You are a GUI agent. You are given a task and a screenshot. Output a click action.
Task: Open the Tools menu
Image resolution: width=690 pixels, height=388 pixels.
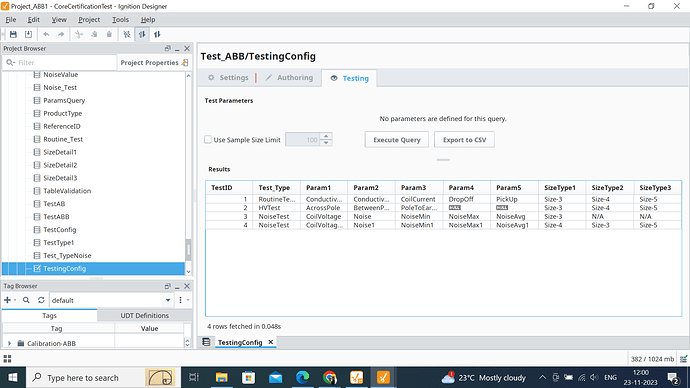click(x=120, y=19)
